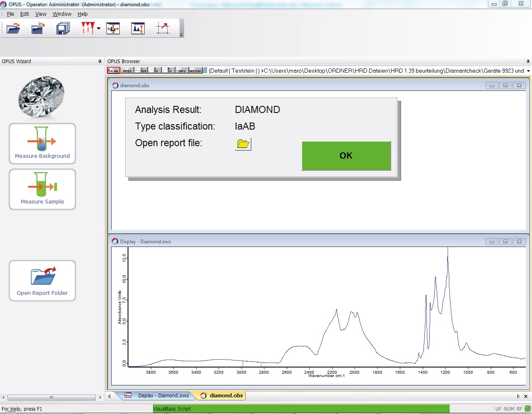This screenshot has height=414, width=532.
Task: Select the INTEG data block icon
Action: click(127, 71)
